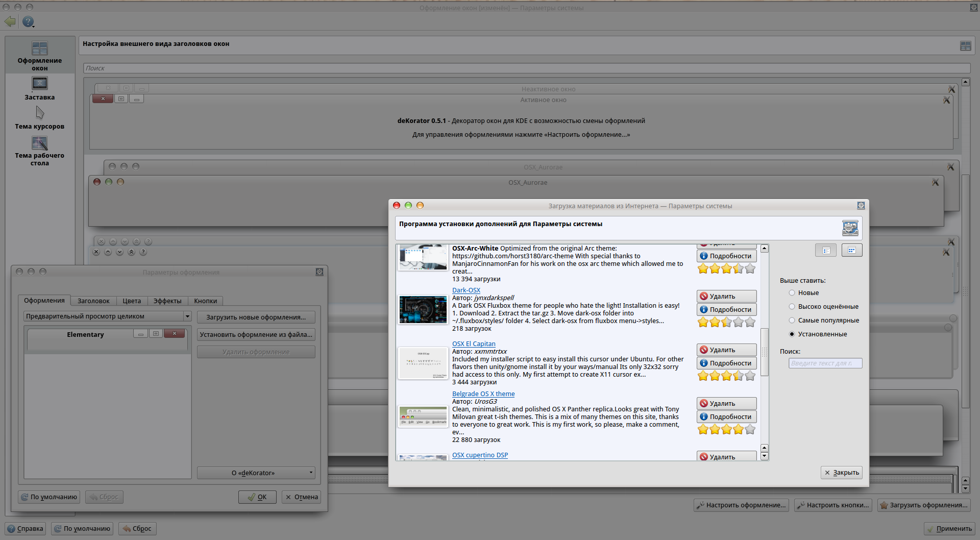This screenshot has height=540, width=980.
Task: Click Настроить оформление... button
Action: tap(741, 505)
